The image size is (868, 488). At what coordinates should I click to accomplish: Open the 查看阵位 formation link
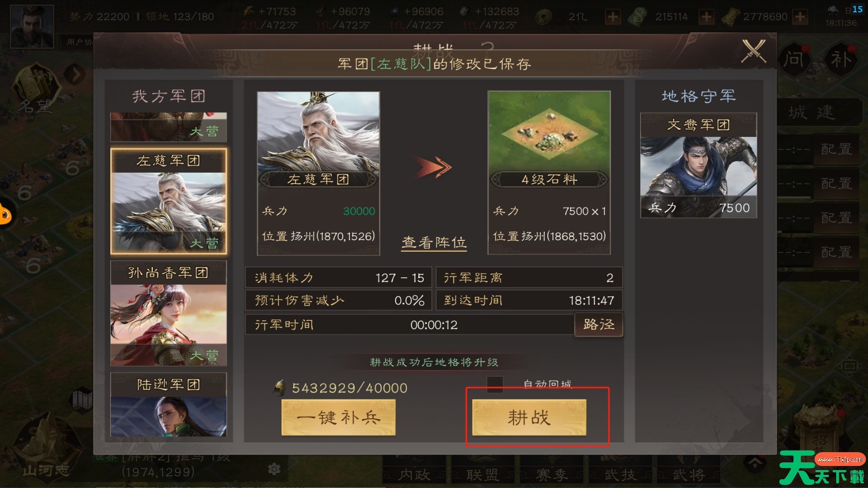[434, 242]
